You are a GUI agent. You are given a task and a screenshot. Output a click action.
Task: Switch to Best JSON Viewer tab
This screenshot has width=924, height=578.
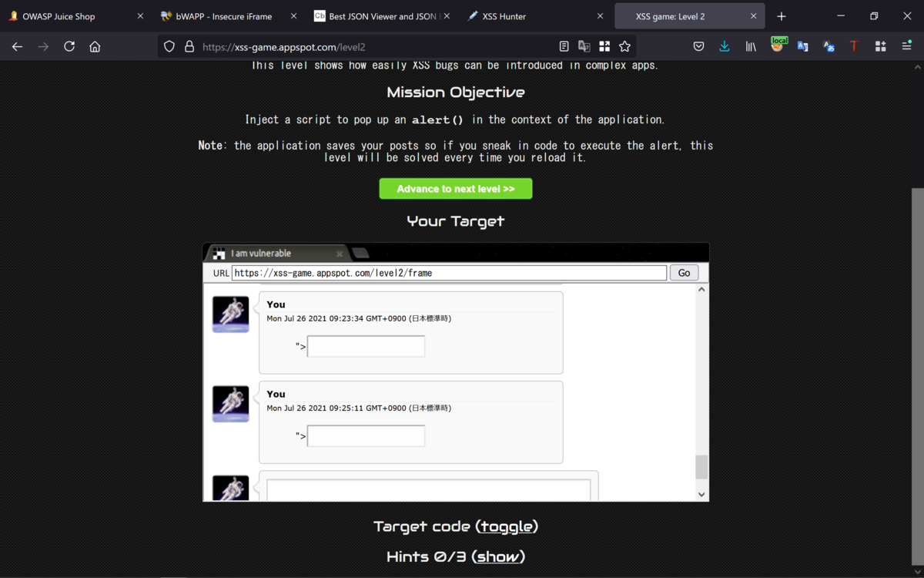pyautogui.click(x=382, y=16)
